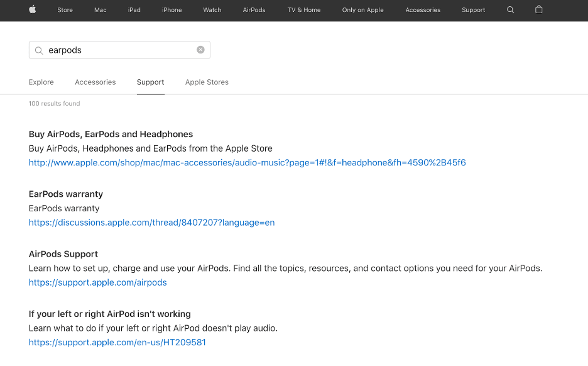
Task: Click the TV & Home menu item
Action: click(303, 10)
